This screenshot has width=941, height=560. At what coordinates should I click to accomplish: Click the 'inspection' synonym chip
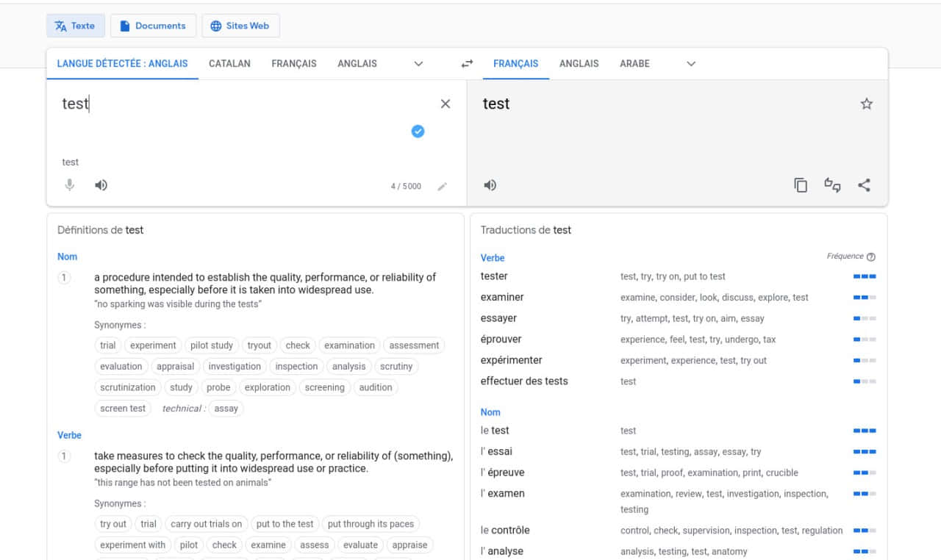296,367
